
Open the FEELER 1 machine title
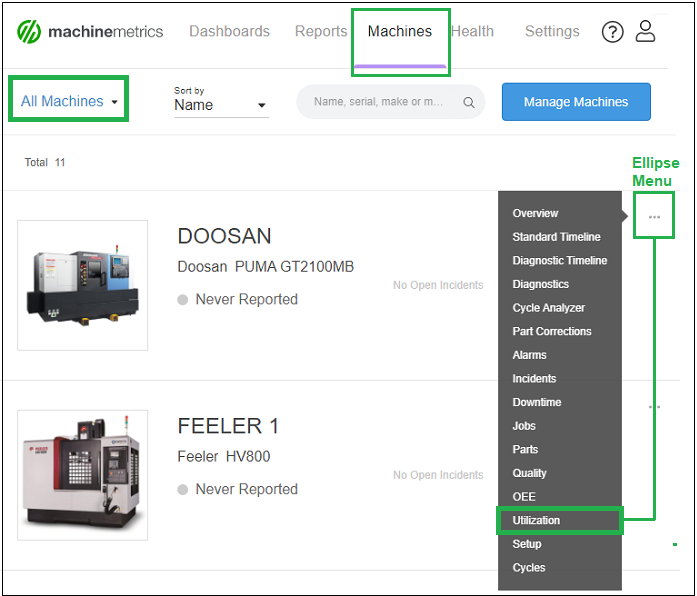(228, 426)
